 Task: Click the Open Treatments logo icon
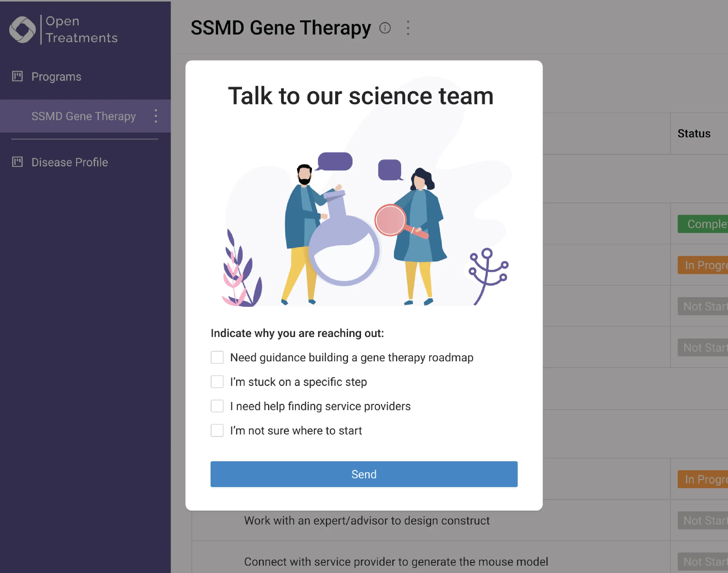point(22,29)
